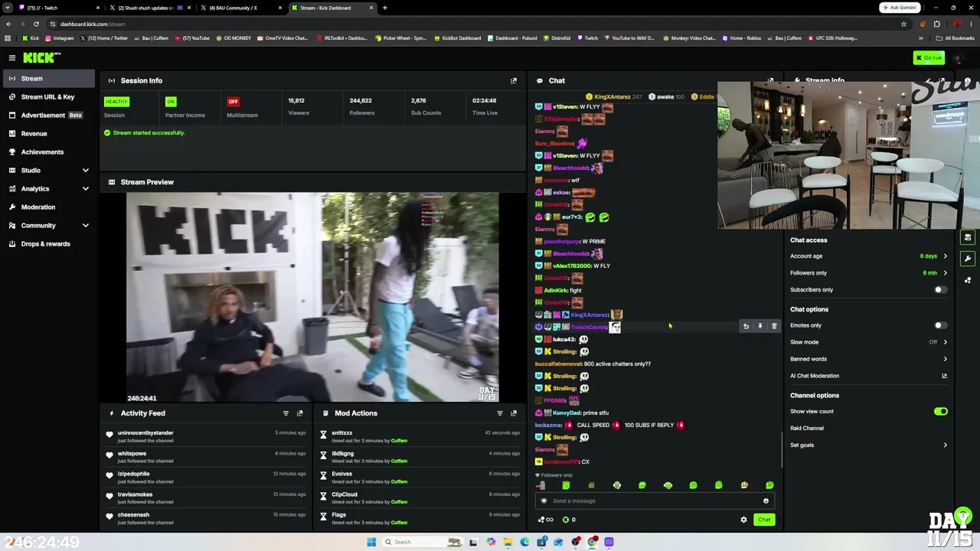The image size is (980, 551).
Task: Switch to the BAU Community / X tab
Action: point(241,8)
